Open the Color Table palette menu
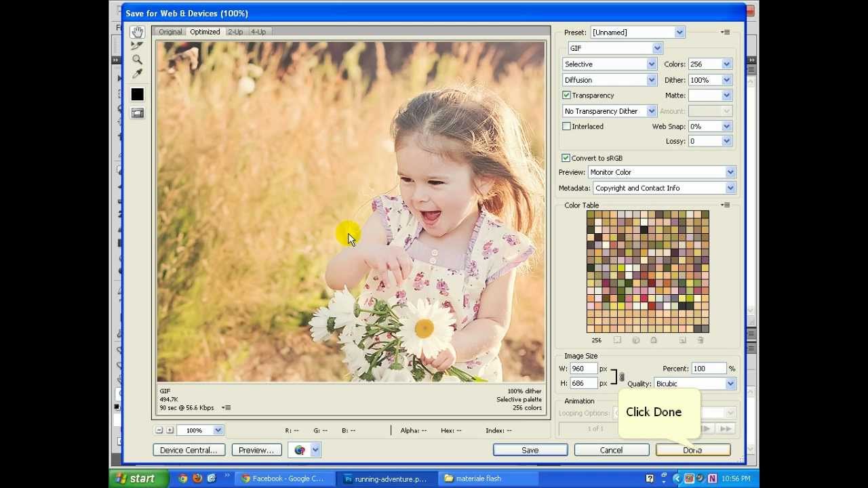Image resolution: width=868 pixels, height=488 pixels. (x=725, y=205)
